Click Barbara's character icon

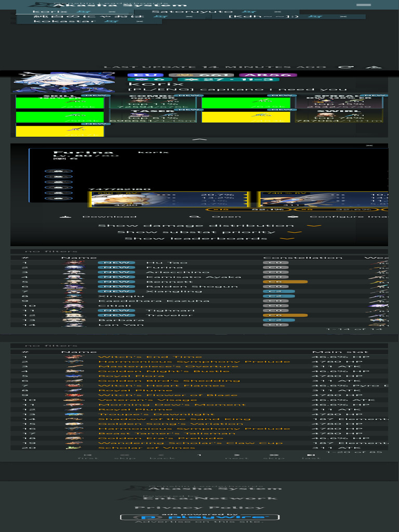[74, 320]
